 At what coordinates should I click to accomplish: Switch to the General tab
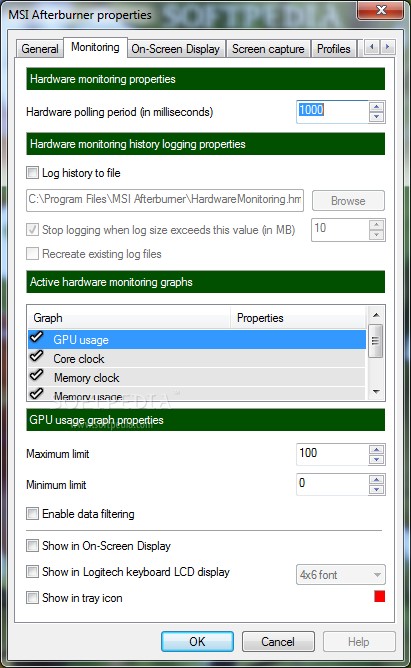pyautogui.click(x=40, y=49)
